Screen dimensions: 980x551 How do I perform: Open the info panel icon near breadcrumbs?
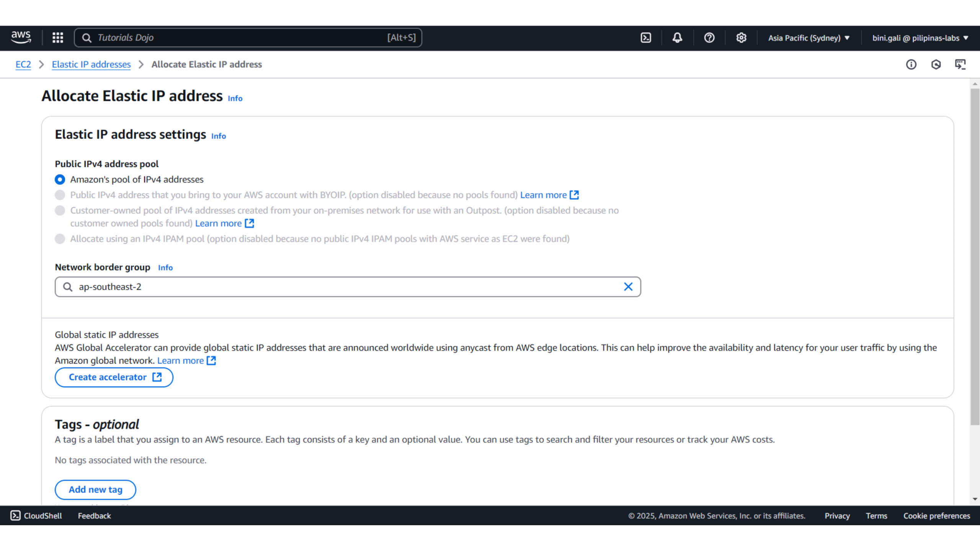911,64
